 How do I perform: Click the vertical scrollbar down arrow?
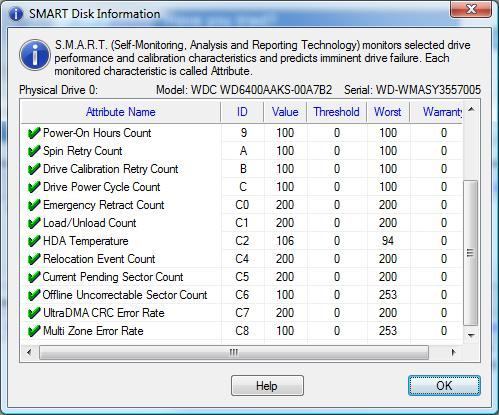pyautogui.click(x=471, y=335)
